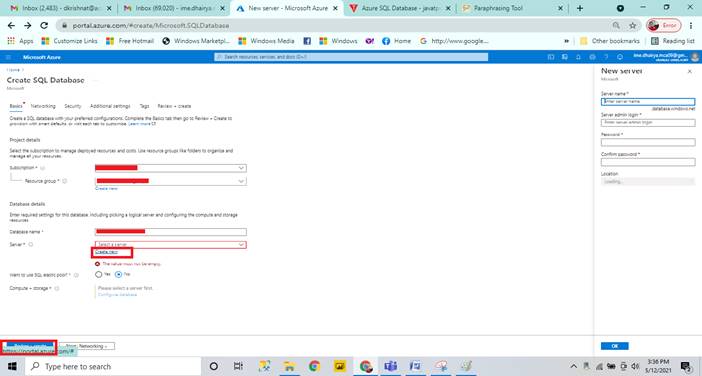Screen dimensions: 702x376
Task: Switch to Paraphrasing Tool browser tab
Action: pyautogui.click(x=513, y=8)
